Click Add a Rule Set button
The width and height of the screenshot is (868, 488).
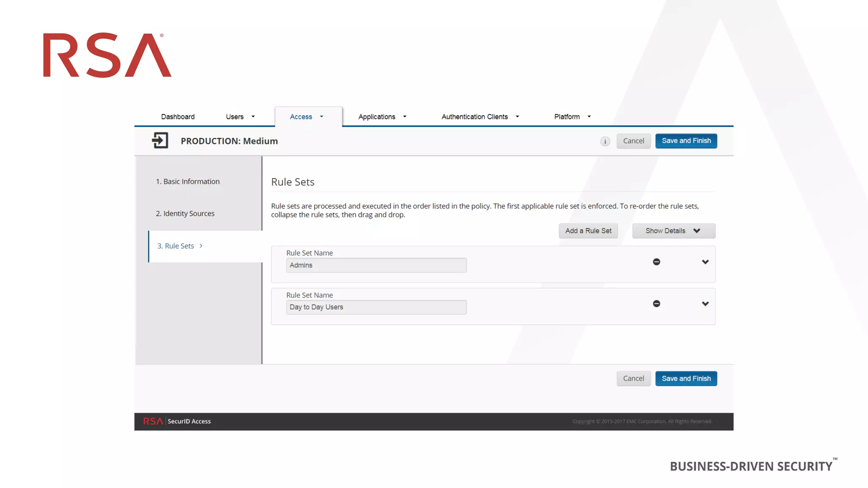point(588,231)
